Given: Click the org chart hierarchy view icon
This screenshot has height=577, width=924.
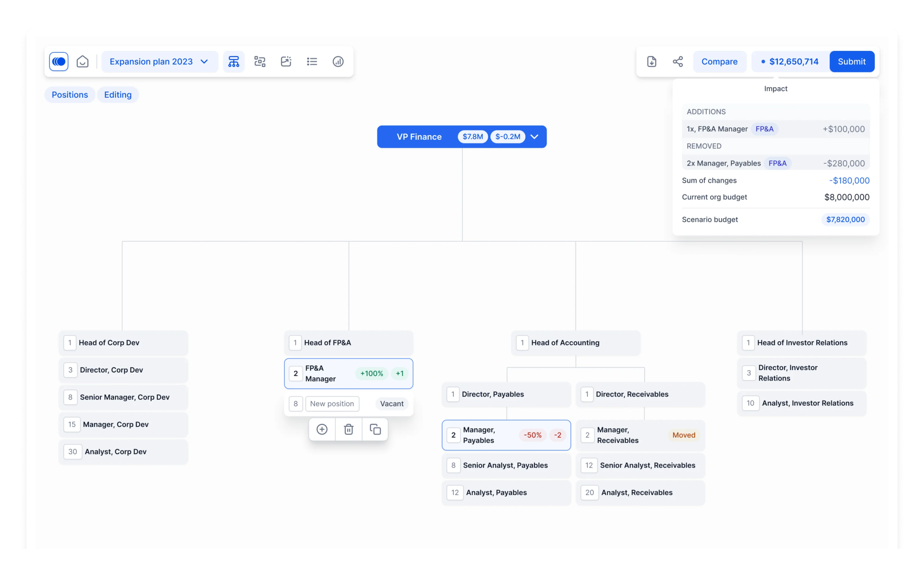Looking at the screenshot, I should tap(234, 61).
